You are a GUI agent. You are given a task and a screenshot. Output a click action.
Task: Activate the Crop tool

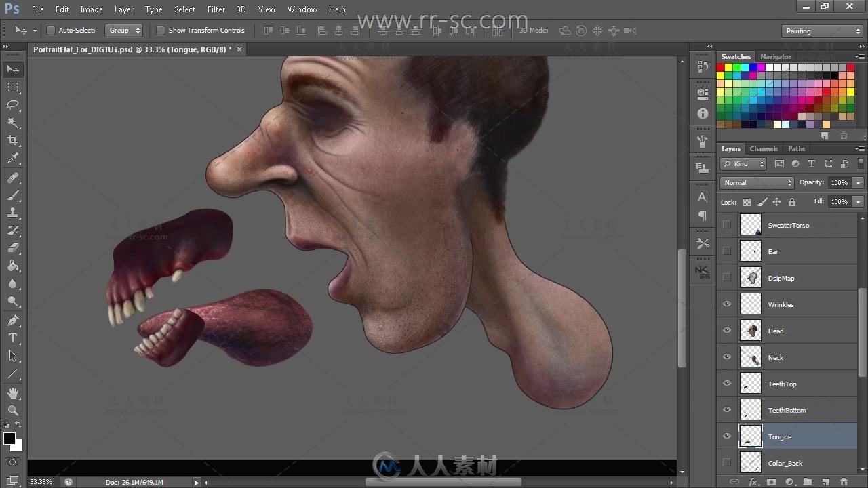coord(13,140)
